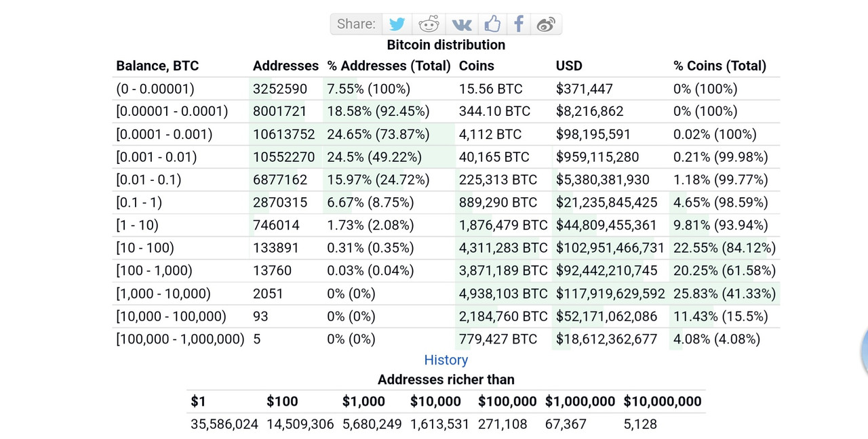Select the "[0.001 - 0.01)" balance range
This screenshot has width=868, height=439.
tap(157, 157)
